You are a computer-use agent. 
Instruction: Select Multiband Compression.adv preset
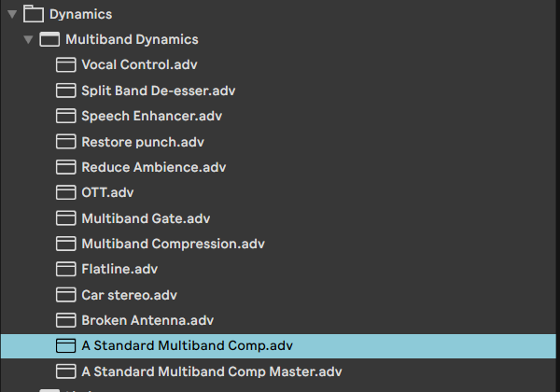tap(173, 244)
